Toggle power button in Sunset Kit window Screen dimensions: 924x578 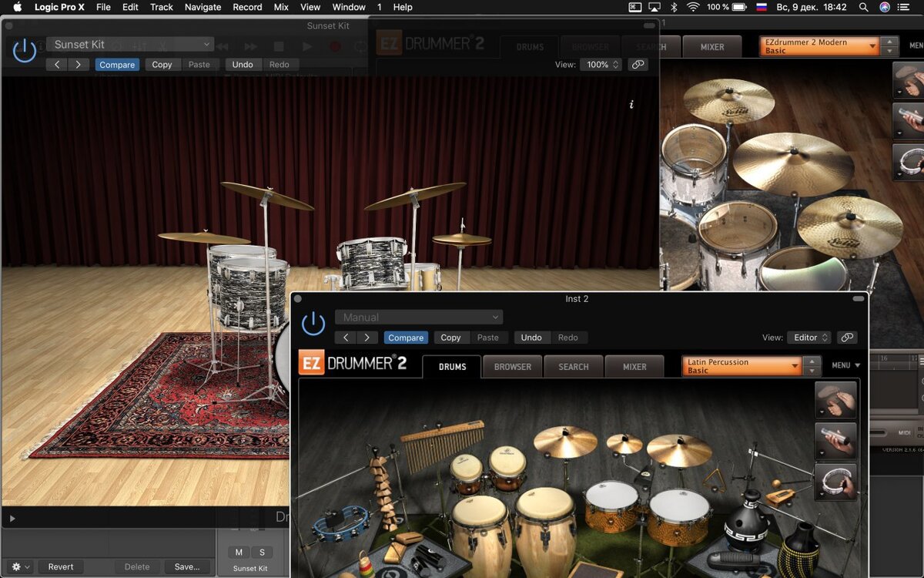[x=25, y=51]
